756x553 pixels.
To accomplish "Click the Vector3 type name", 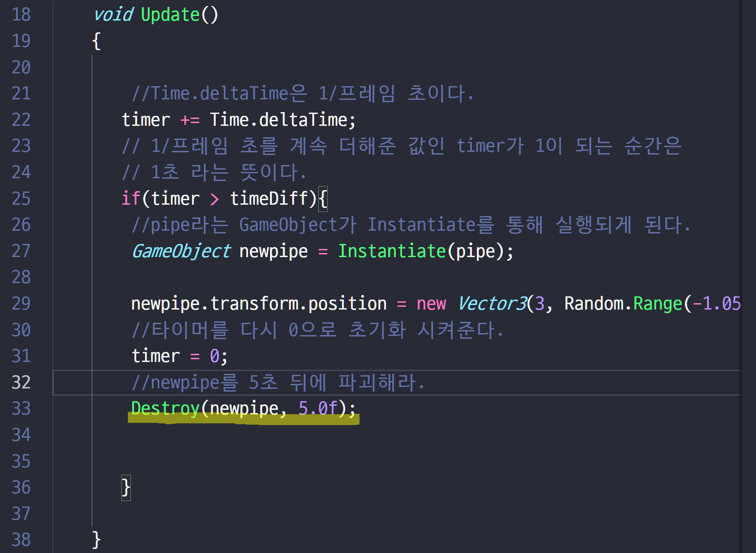I will (x=492, y=304).
